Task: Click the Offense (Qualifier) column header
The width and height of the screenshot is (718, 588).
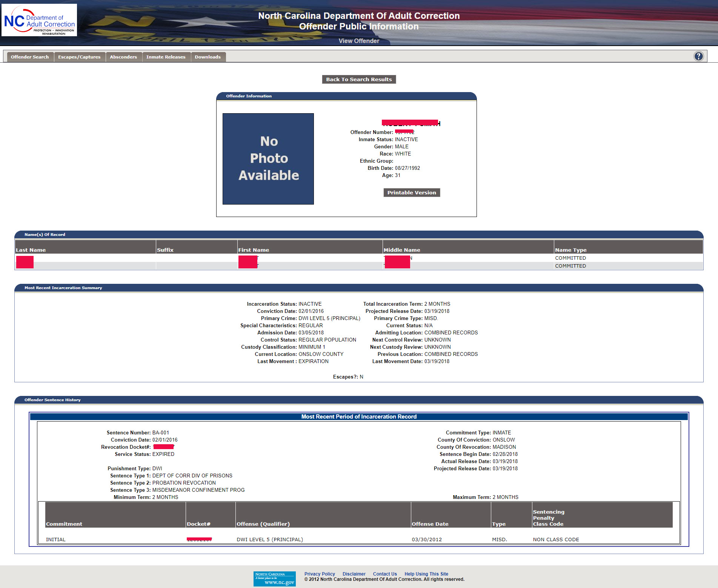Action: (x=263, y=524)
